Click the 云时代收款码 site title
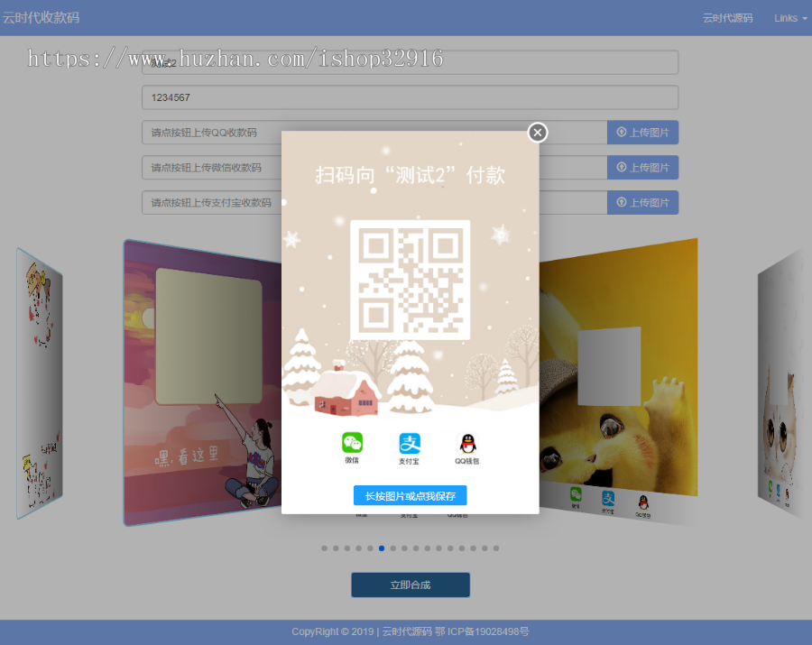 coord(41,18)
